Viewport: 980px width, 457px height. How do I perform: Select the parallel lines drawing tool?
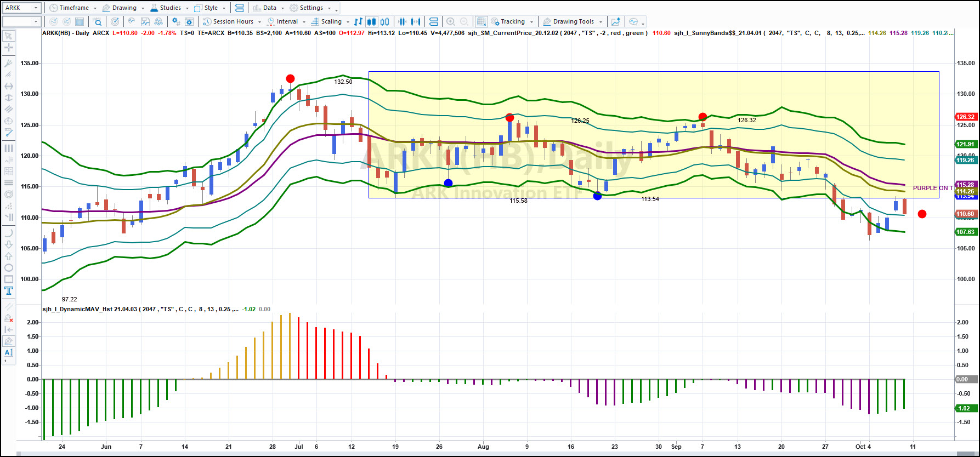pyautogui.click(x=9, y=109)
